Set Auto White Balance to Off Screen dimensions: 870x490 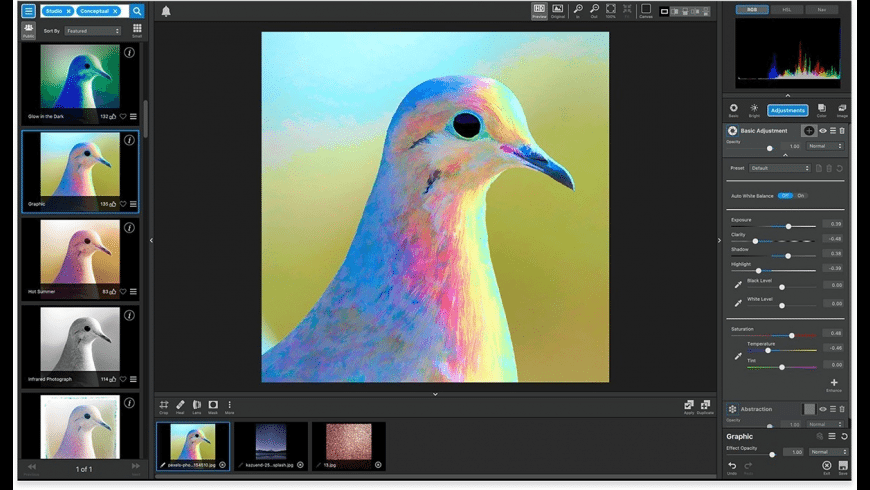(x=785, y=196)
